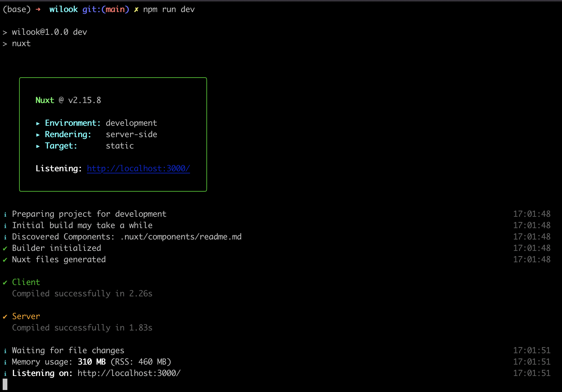Click the bottom 'Listening on:' localhost URL
The width and height of the screenshot is (562, 392).
tap(129, 373)
